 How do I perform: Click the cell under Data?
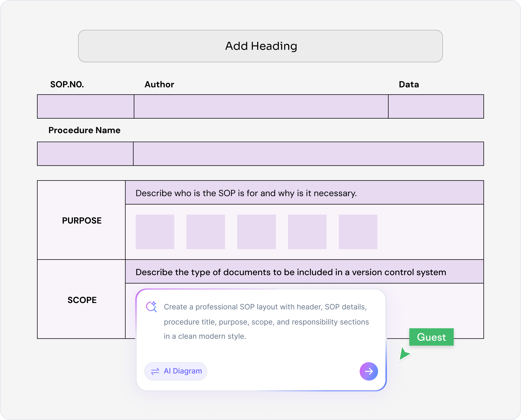(x=436, y=106)
